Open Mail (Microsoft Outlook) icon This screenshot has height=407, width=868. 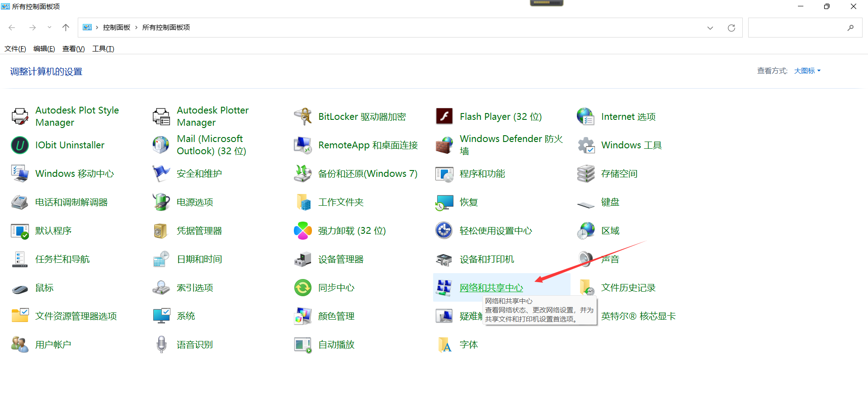(161, 145)
